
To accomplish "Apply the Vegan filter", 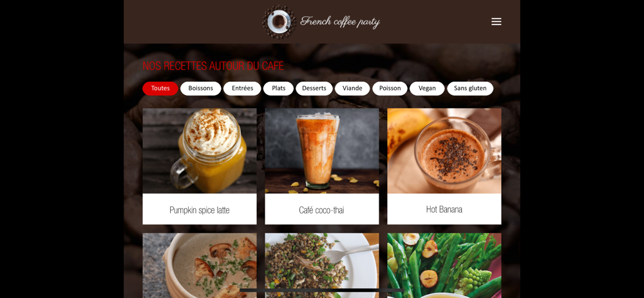I will coord(427,88).
